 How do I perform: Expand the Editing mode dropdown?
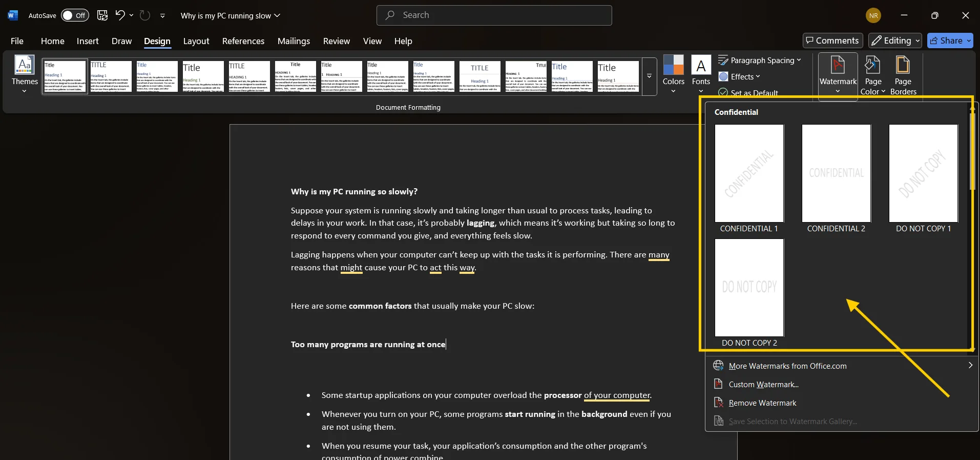895,41
